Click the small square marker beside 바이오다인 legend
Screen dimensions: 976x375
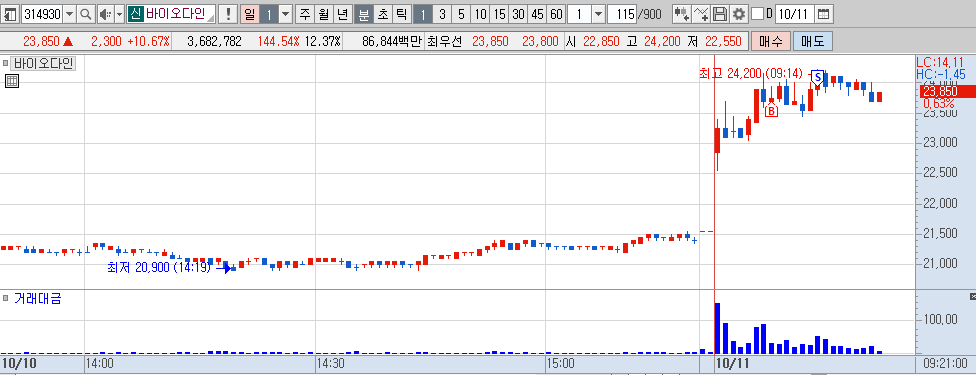click(x=6, y=63)
